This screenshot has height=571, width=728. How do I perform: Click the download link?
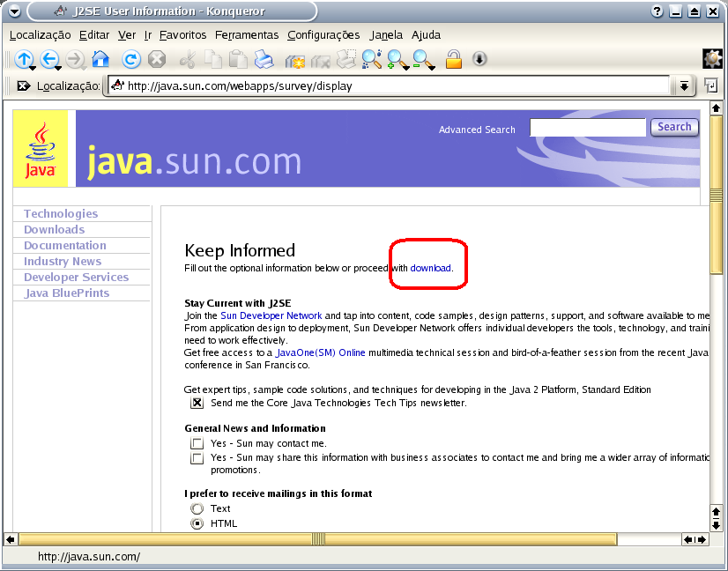430,268
